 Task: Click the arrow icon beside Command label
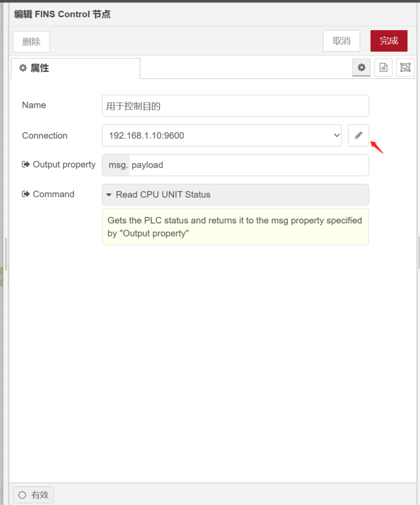[x=26, y=194]
